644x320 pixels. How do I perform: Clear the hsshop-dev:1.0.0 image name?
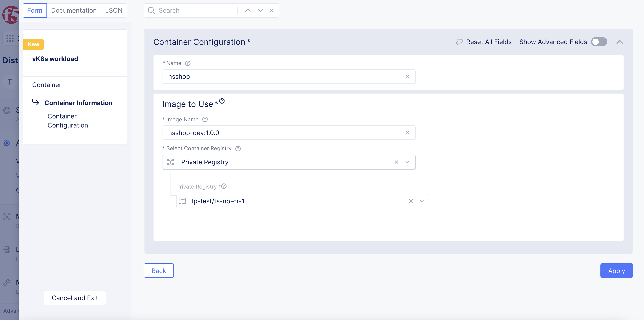408,132
